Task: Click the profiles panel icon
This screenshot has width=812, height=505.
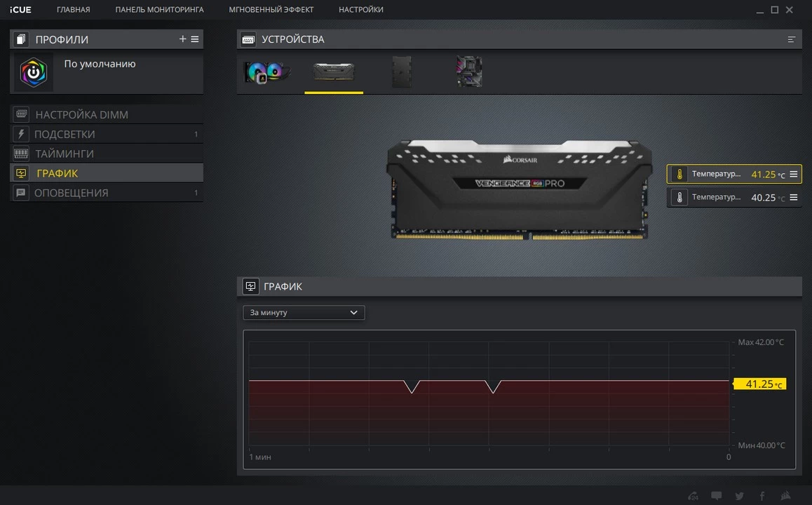Action: coord(21,39)
